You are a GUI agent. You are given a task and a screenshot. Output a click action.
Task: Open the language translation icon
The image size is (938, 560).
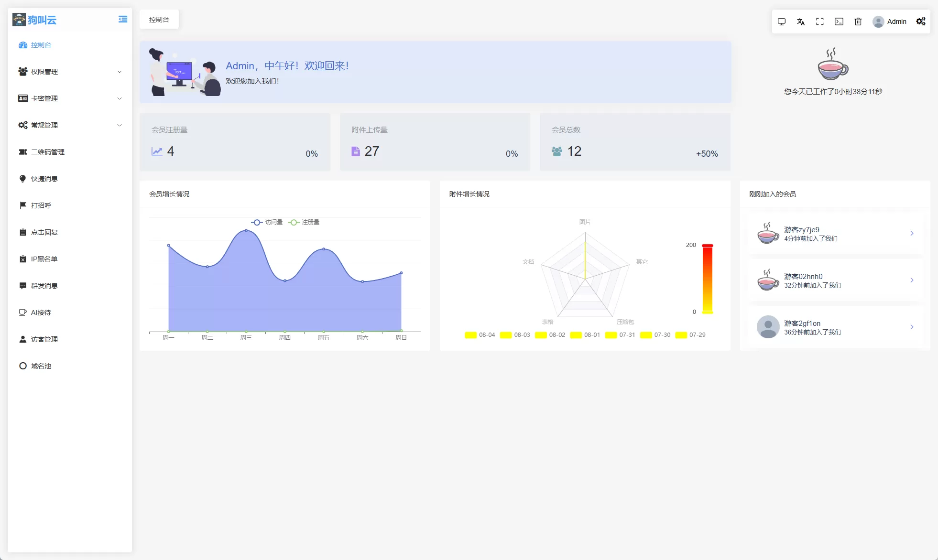(801, 22)
